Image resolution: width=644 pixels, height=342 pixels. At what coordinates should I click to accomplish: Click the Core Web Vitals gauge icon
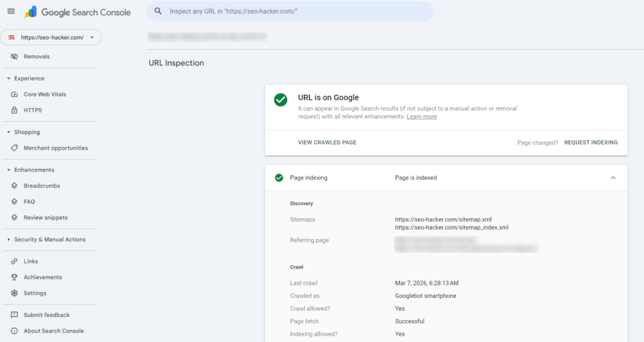pos(14,94)
